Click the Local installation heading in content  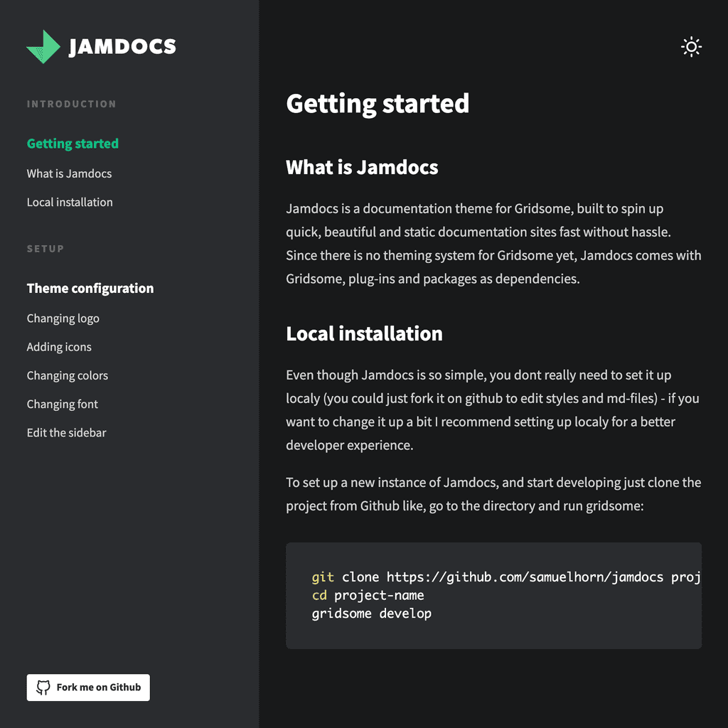coord(364,333)
